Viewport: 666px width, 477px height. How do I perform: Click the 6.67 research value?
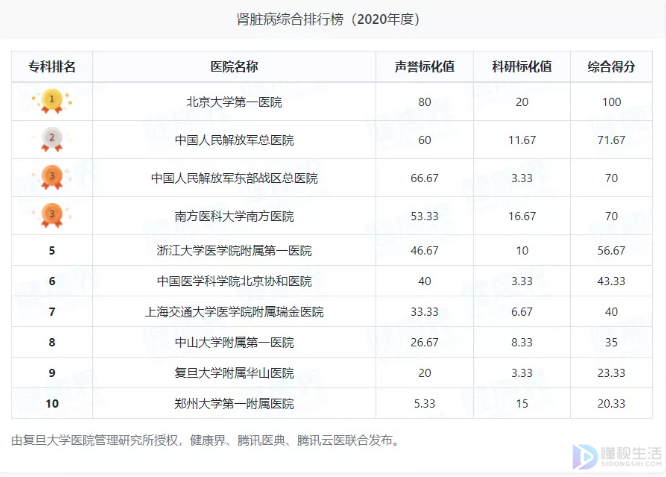coord(522,312)
